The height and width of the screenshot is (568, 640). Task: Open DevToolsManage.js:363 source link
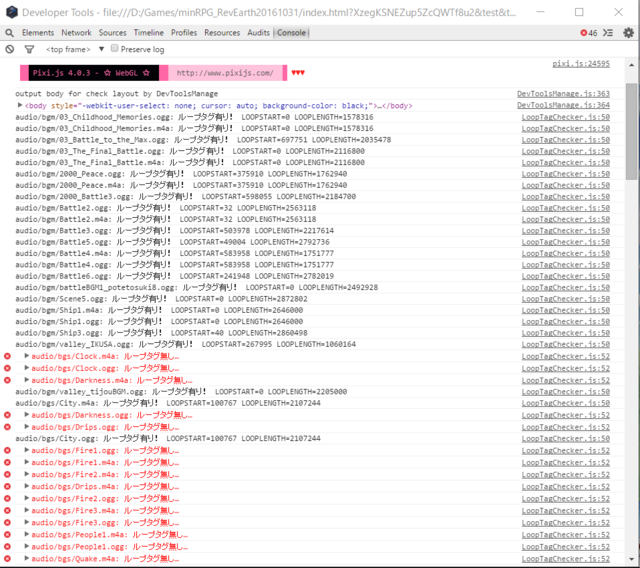pos(563,94)
